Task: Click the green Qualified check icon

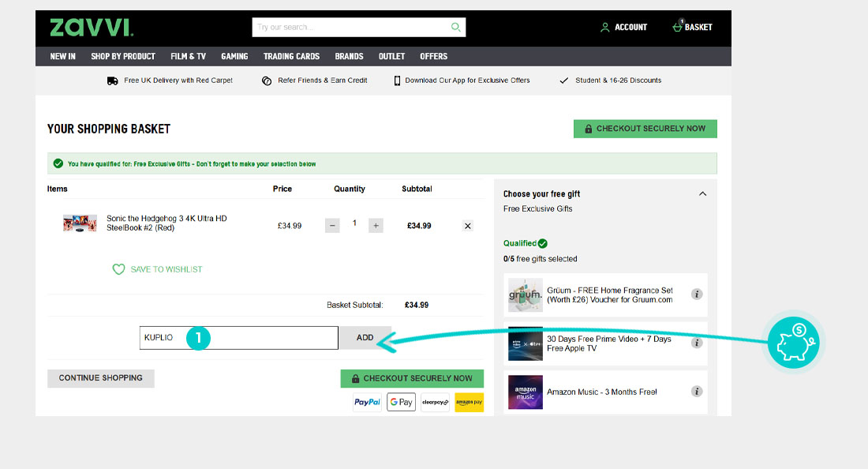Action: pyautogui.click(x=543, y=244)
